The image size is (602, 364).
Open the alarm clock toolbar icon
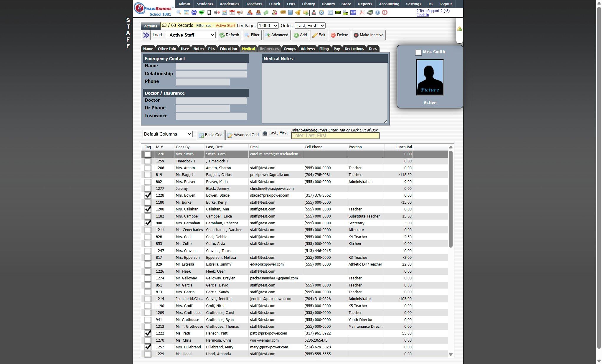pos(321,12)
